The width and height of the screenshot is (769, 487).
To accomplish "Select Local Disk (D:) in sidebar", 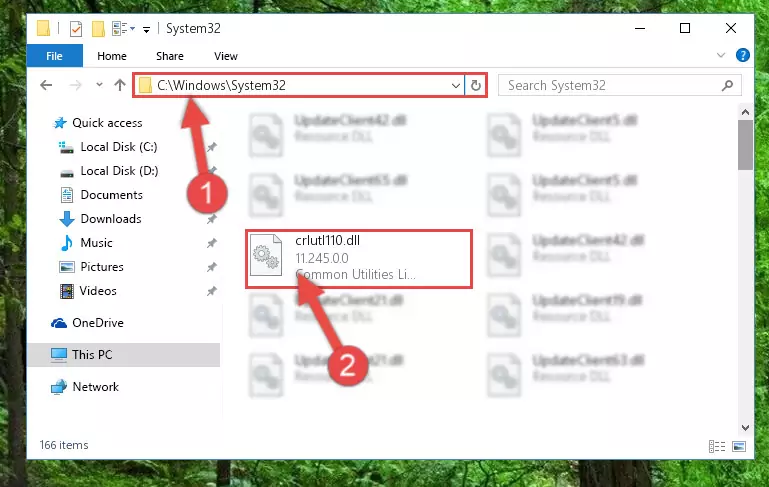I will (119, 171).
